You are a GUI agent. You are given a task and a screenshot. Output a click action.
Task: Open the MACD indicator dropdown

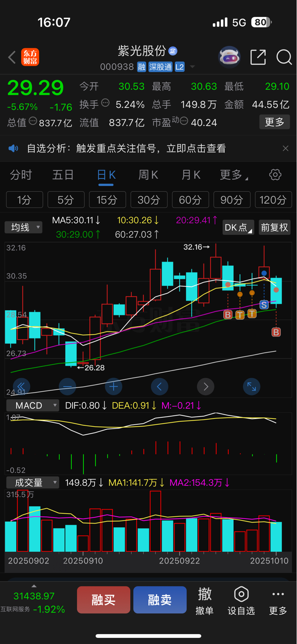click(32, 405)
